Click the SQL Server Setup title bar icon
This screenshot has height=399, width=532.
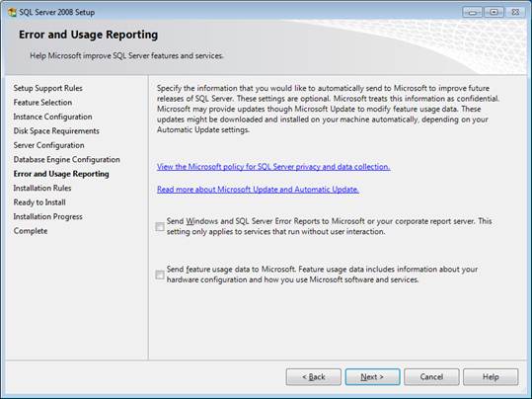[12, 12]
